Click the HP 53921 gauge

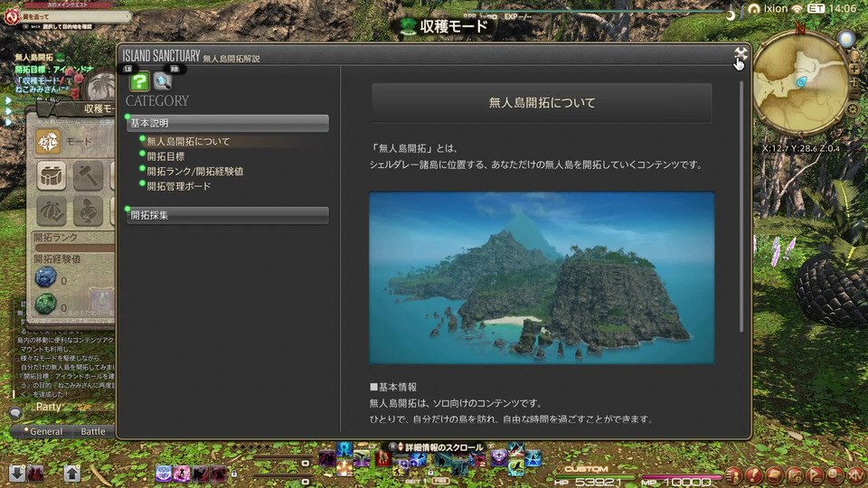(594, 480)
